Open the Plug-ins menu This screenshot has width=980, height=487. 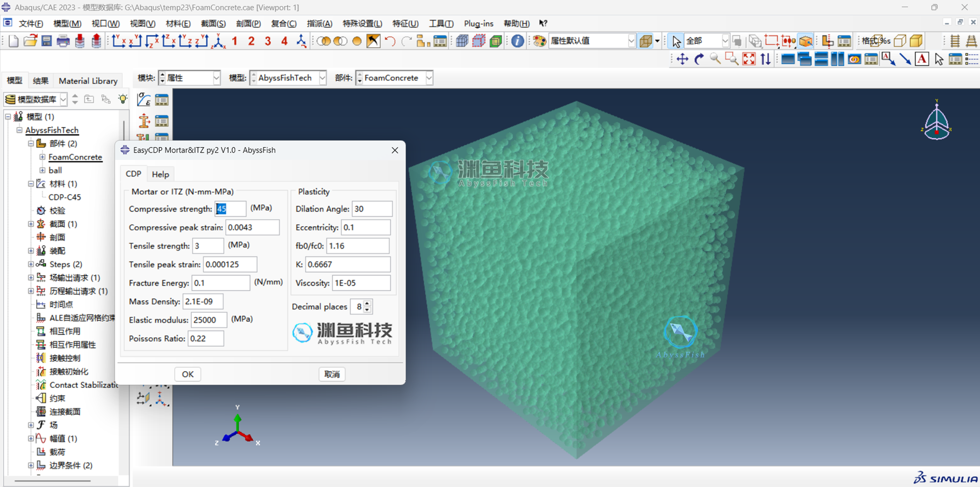coord(479,24)
